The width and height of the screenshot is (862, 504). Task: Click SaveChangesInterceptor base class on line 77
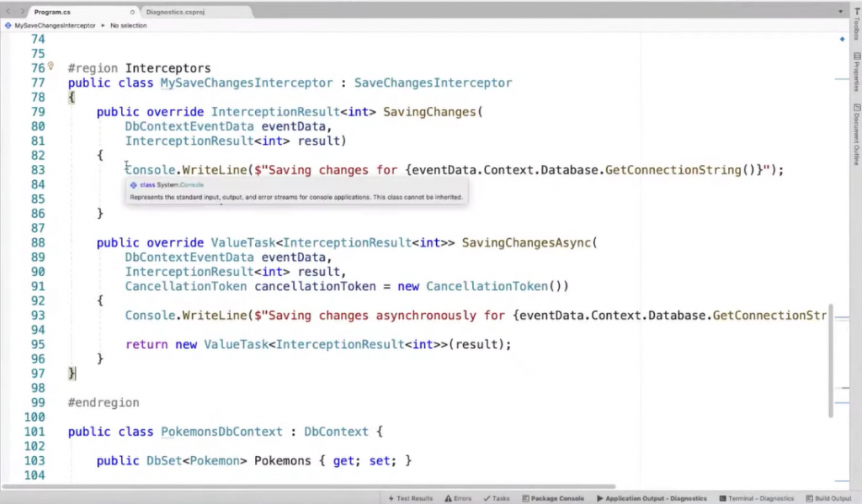[x=433, y=83]
